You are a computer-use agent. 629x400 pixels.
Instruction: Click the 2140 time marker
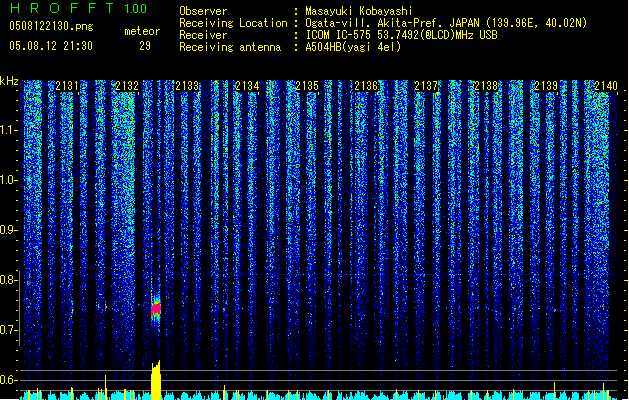coord(606,86)
